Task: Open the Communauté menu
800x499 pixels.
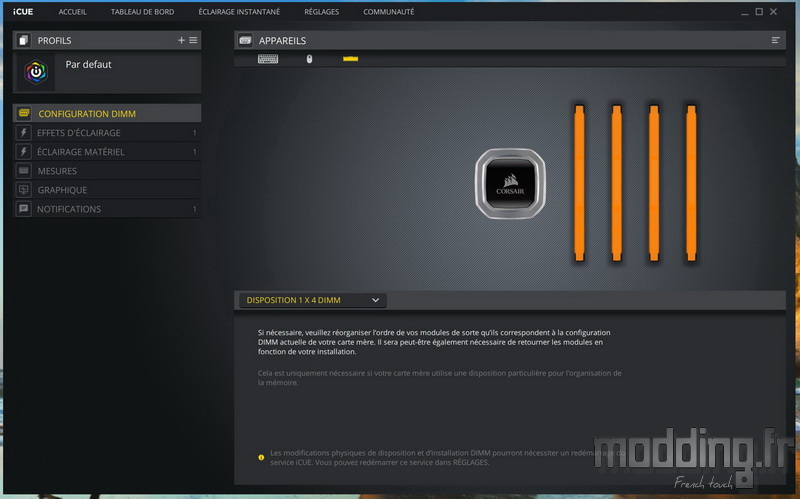Action: [x=389, y=12]
